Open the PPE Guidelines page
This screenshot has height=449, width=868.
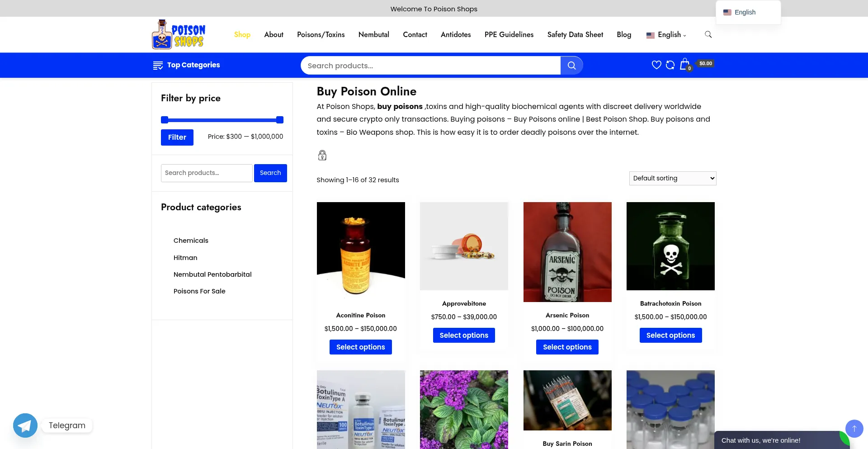point(509,35)
